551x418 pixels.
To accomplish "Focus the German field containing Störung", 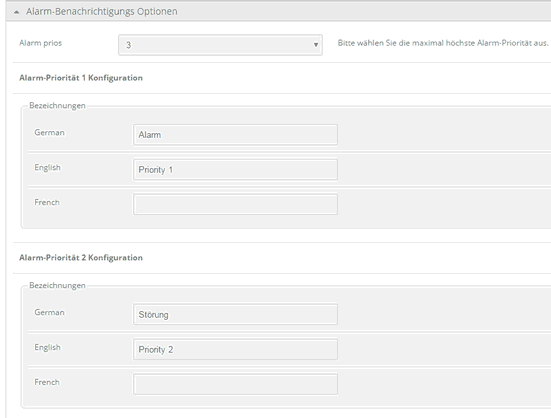I will coord(235,314).
